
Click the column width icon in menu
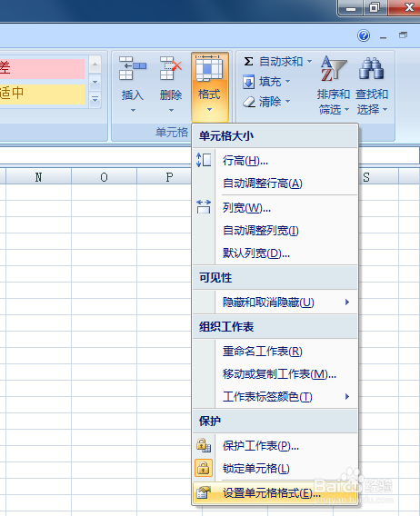tap(204, 206)
